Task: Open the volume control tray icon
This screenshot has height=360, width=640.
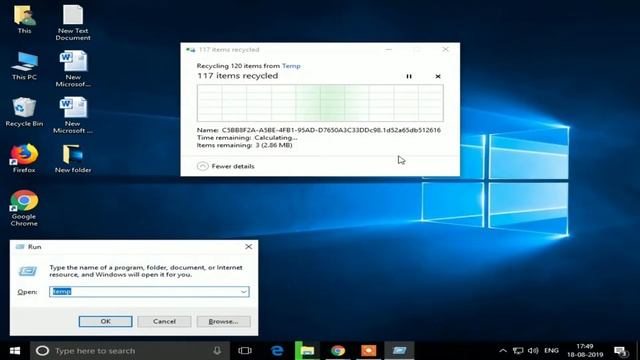Action: pos(533,351)
